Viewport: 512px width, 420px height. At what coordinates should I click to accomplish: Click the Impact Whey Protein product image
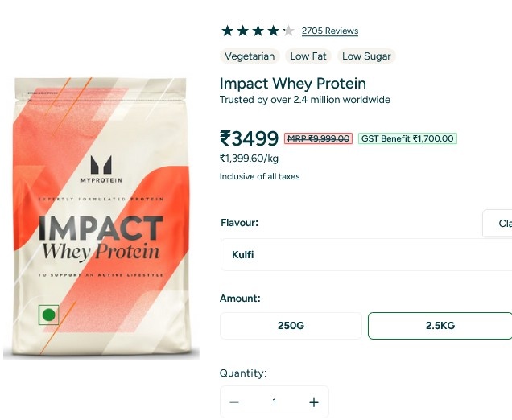tap(101, 217)
